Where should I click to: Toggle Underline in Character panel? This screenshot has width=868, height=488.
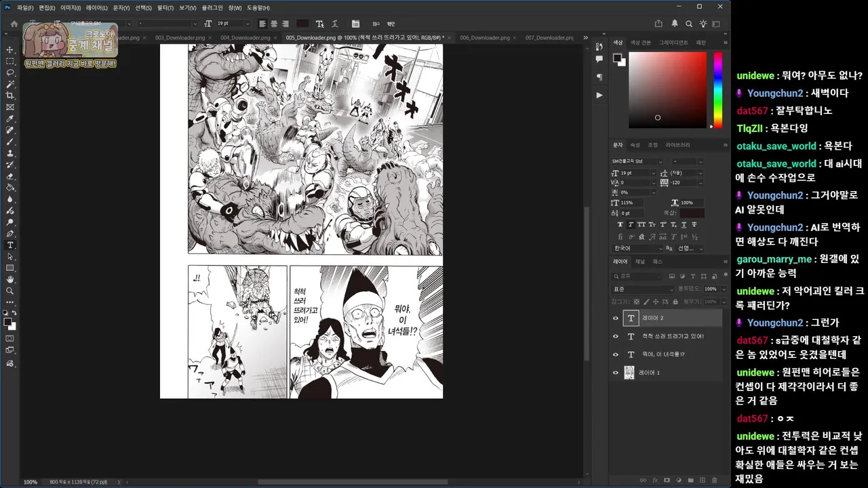coord(684,224)
